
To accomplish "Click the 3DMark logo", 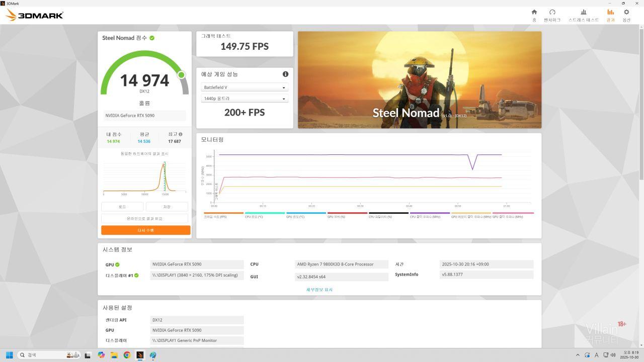I will tap(34, 15).
